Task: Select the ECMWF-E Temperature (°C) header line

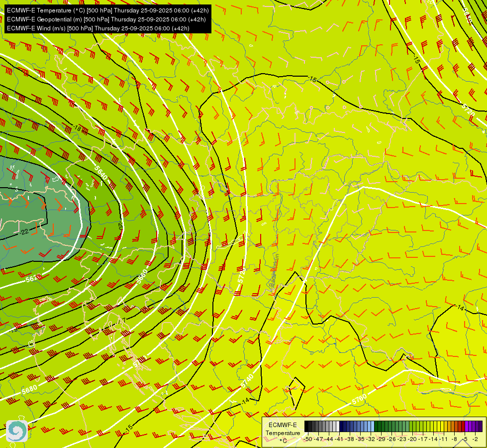Action: [108, 10]
